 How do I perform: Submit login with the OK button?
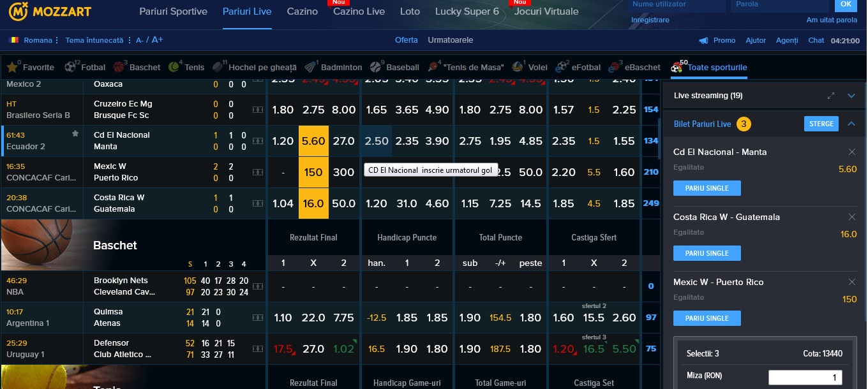pyautogui.click(x=846, y=4)
